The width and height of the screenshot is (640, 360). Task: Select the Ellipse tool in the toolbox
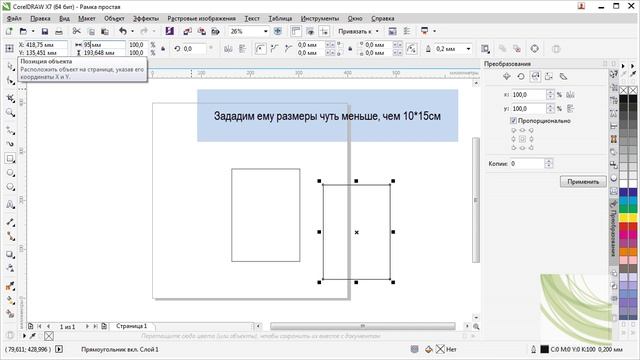pyautogui.click(x=10, y=173)
